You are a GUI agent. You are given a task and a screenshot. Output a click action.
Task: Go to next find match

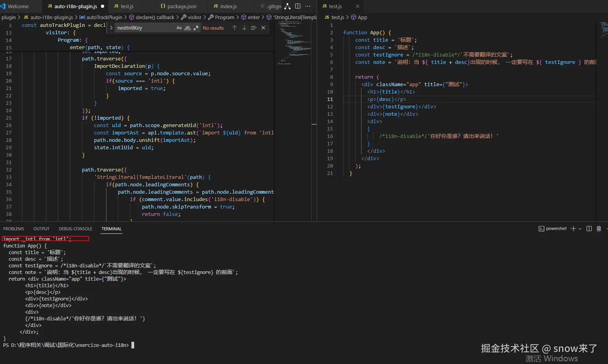244,28
